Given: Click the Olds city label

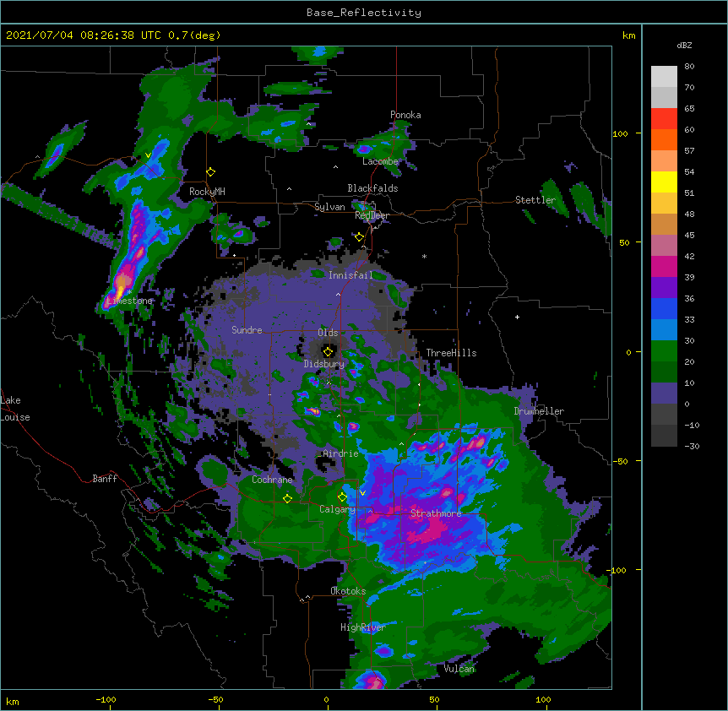Looking at the screenshot, I should pyautogui.click(x=328, y=333).
